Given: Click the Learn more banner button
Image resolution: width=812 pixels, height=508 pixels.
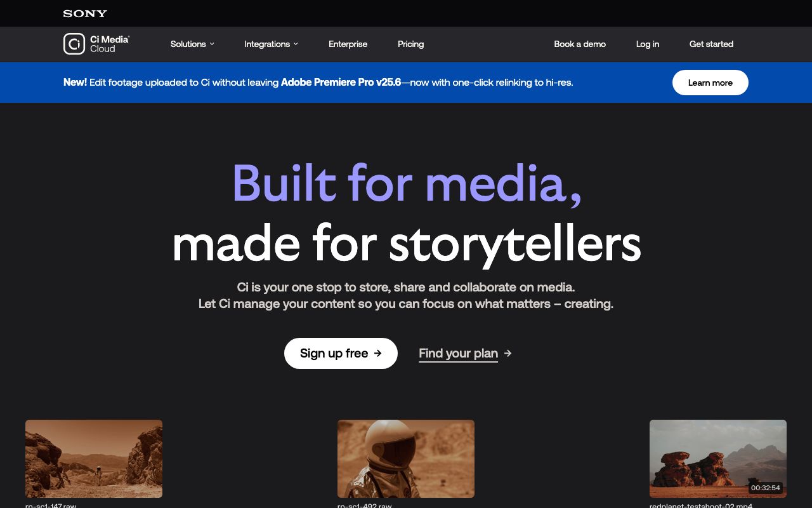Looking at the screenshot, I should (x=710, y=83).
